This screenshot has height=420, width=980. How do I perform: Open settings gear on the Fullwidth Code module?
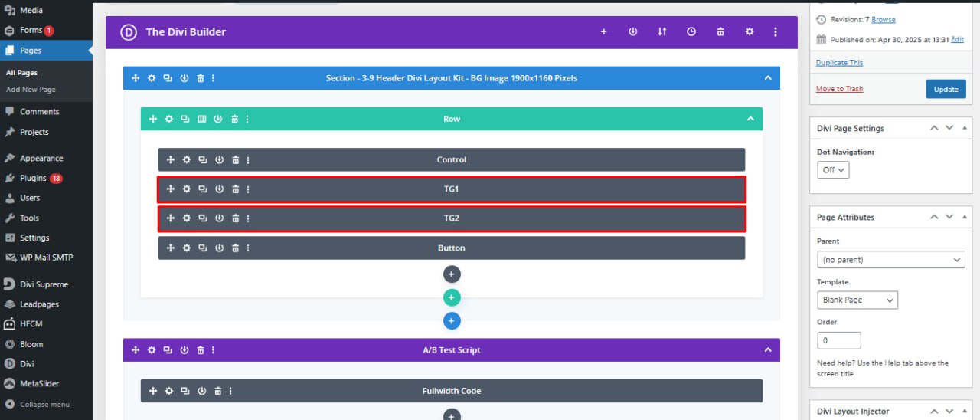[x=169, y=391]
